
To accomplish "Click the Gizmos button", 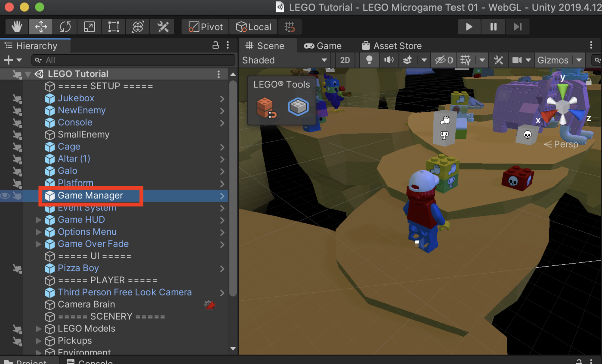I will pos(553,60).
